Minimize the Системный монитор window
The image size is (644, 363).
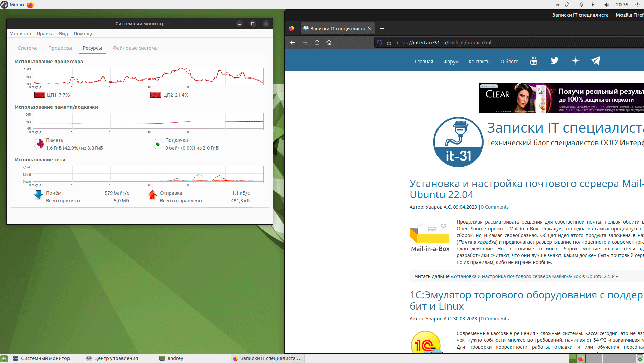240,24
